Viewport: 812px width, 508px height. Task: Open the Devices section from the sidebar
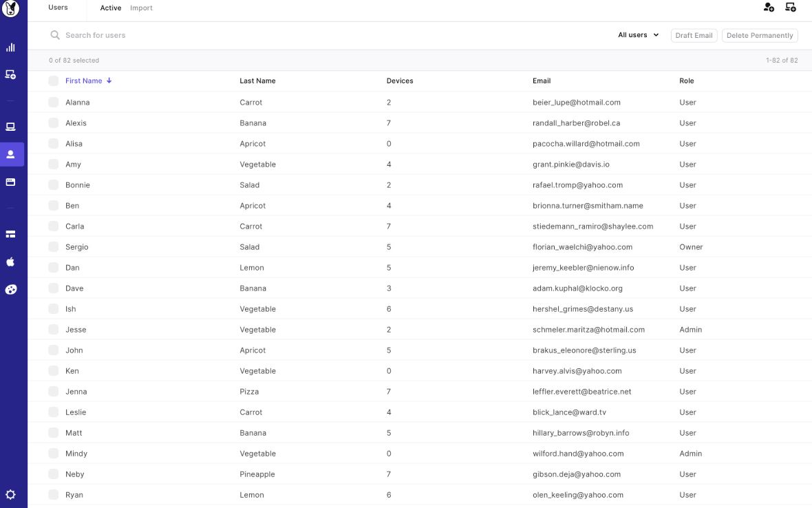pyautogui.click(x=11, y=126)
